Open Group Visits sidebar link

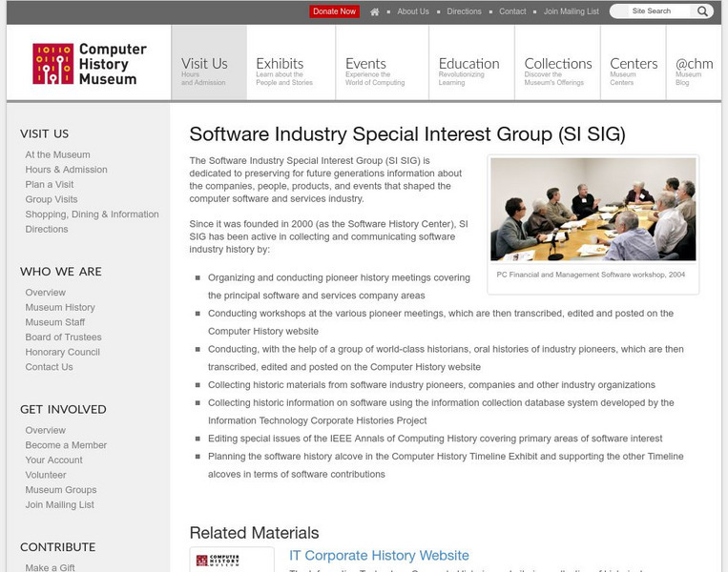(x=52, y=199)
